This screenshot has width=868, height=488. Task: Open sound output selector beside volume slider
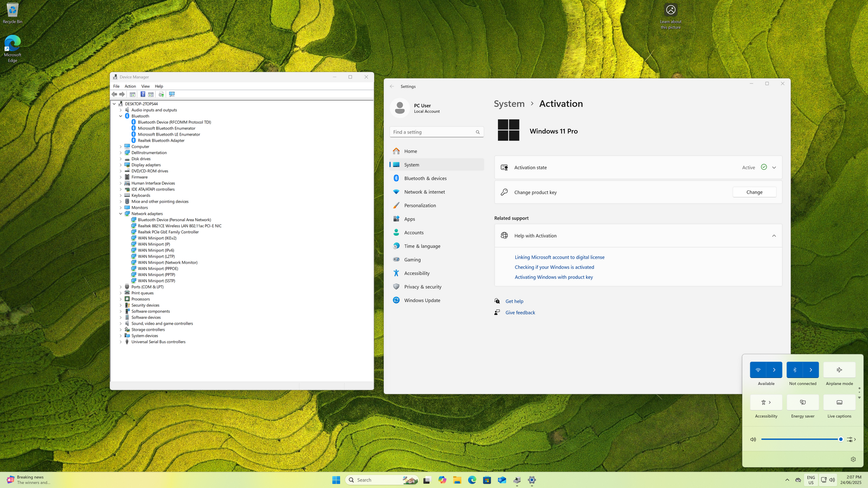tap(851, 439)
